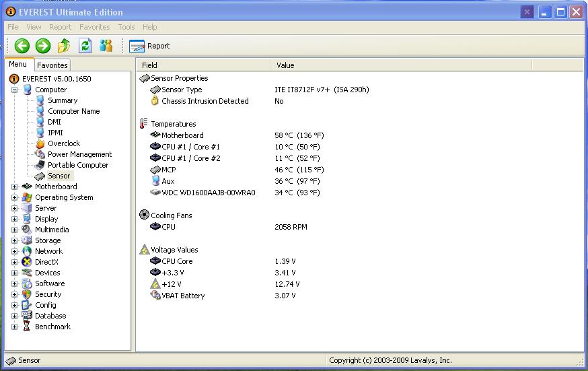Screen dimensions: 588x371
Task: Click the Chassis Intrusion padlock icon
Action: tap(155, 100)
